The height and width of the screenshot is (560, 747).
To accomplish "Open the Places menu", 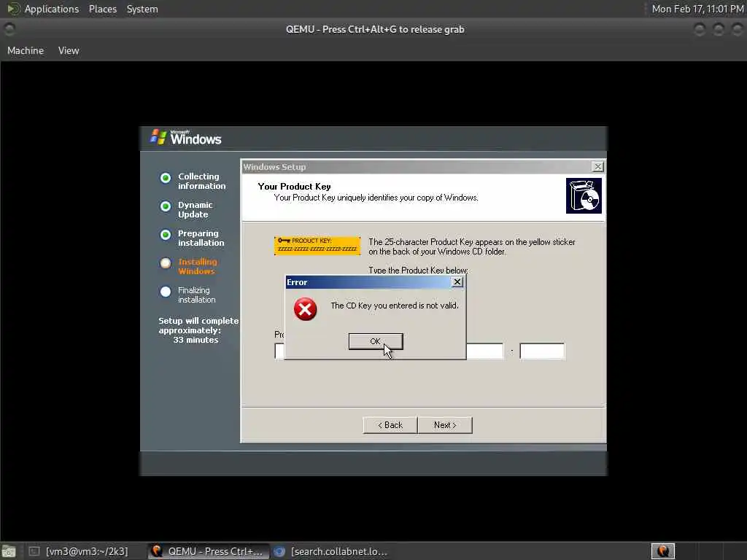I will (102, 9).
